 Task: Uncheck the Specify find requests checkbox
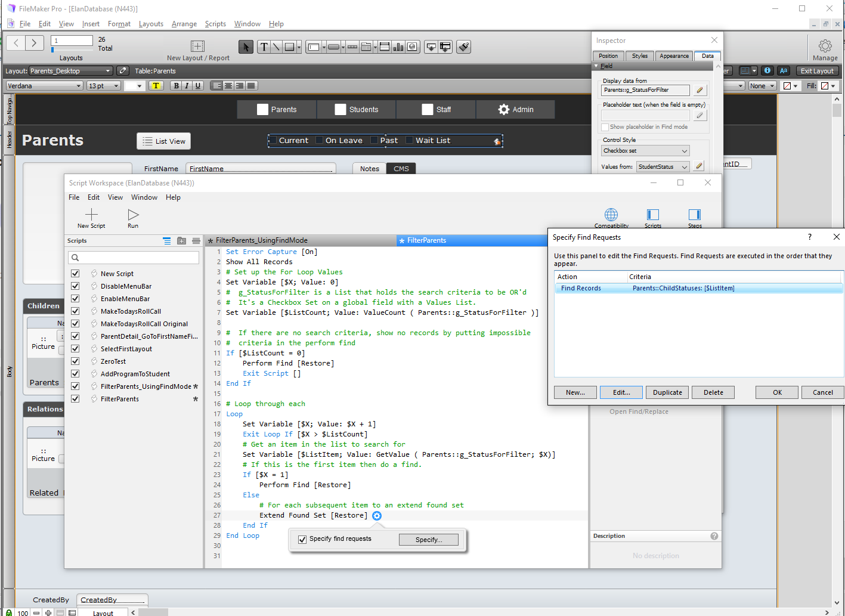point(302,539)
